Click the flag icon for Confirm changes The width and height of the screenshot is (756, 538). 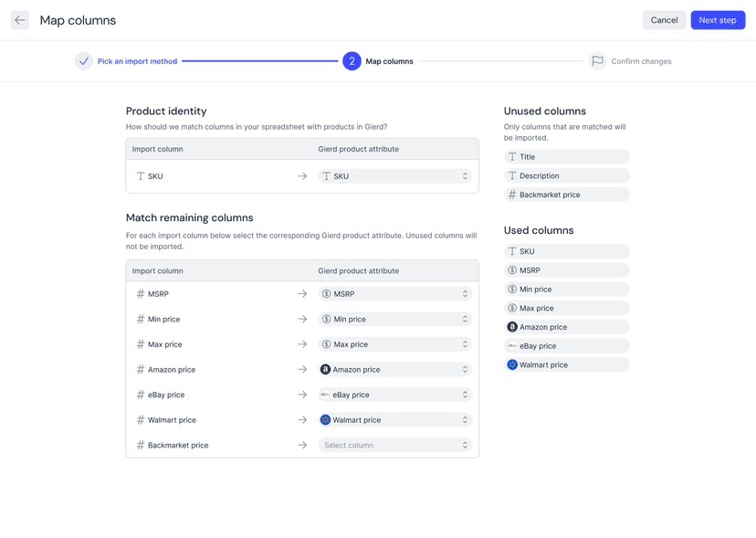597,61
